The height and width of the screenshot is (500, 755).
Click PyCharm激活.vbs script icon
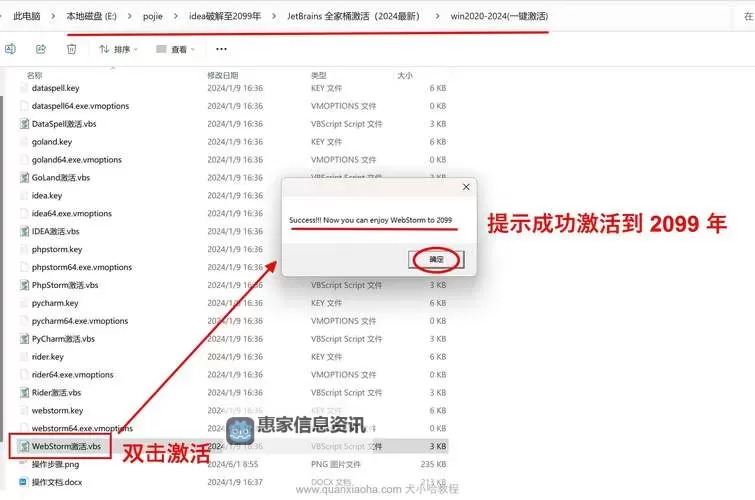(24, 339)
